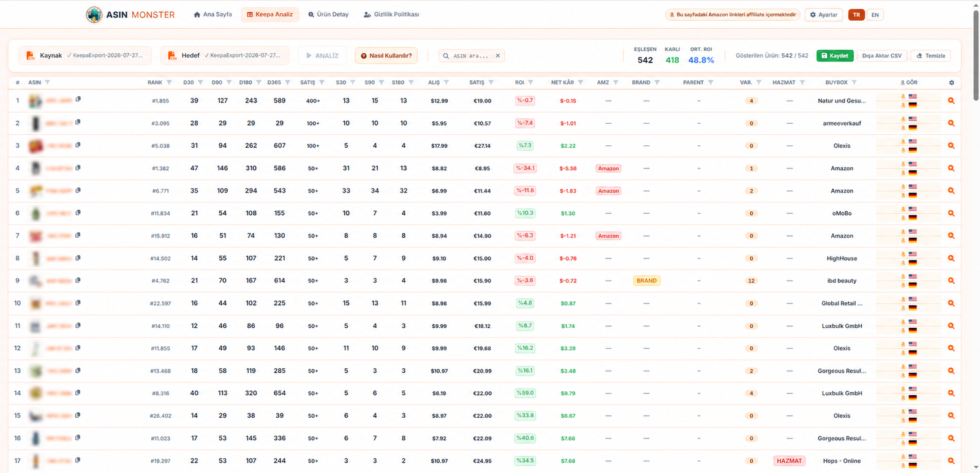Export table via Dışa Aktar CSV

coord(882,56)
